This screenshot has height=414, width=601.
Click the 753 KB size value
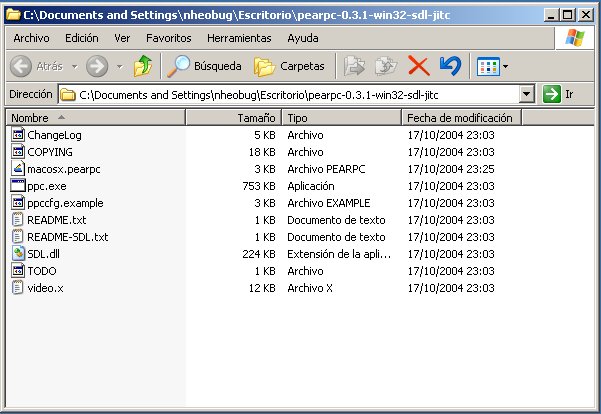coord(259,186)
